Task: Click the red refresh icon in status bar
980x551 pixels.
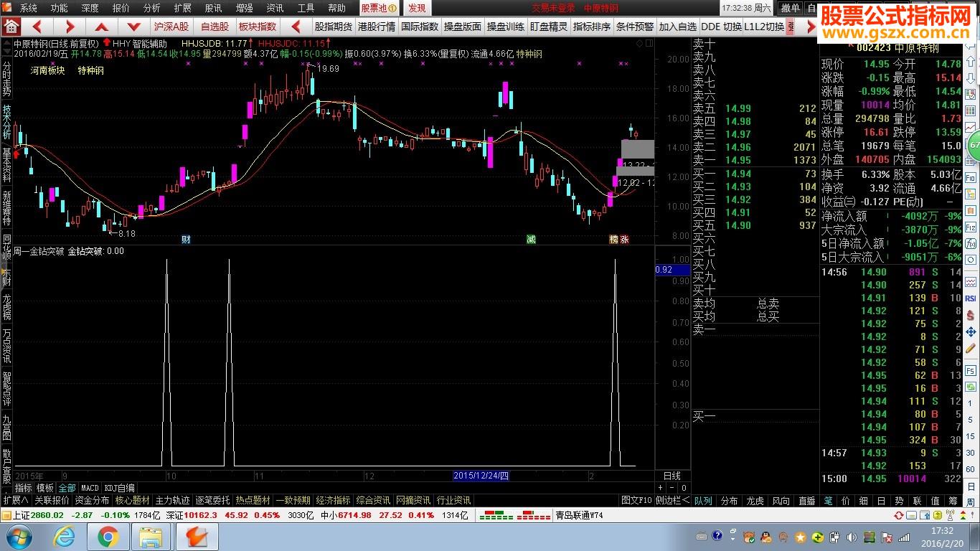Action: click(899, 516)
